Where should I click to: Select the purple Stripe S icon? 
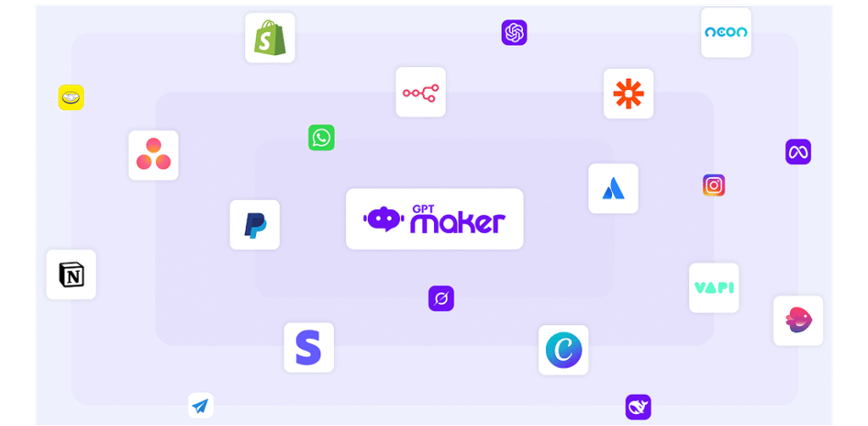[309, 347]
